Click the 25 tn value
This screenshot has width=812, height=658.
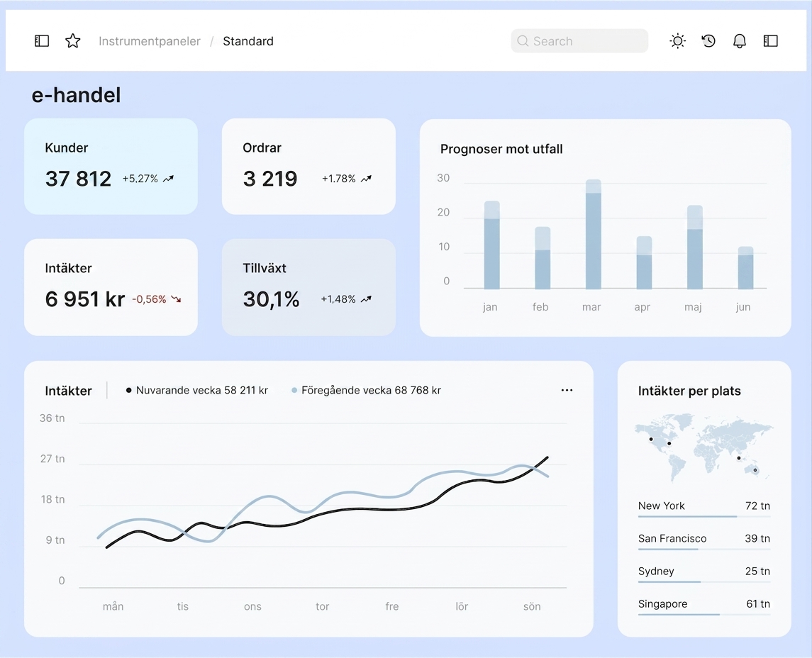757,571
